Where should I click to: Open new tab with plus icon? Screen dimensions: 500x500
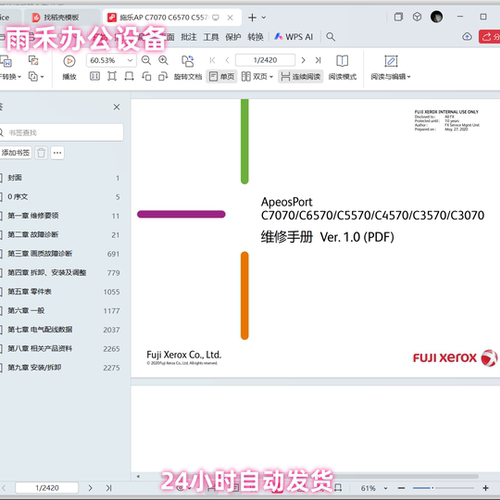click(x=252, y=17)
